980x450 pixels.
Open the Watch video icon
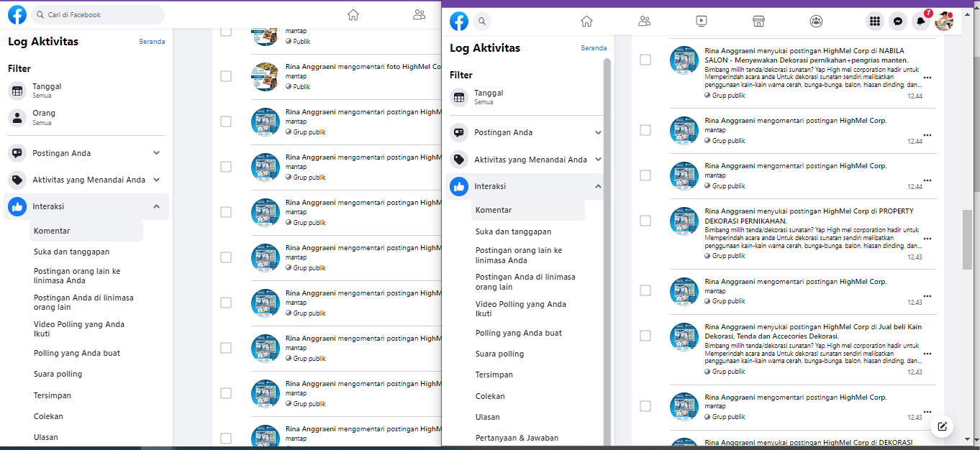point(702,22)
